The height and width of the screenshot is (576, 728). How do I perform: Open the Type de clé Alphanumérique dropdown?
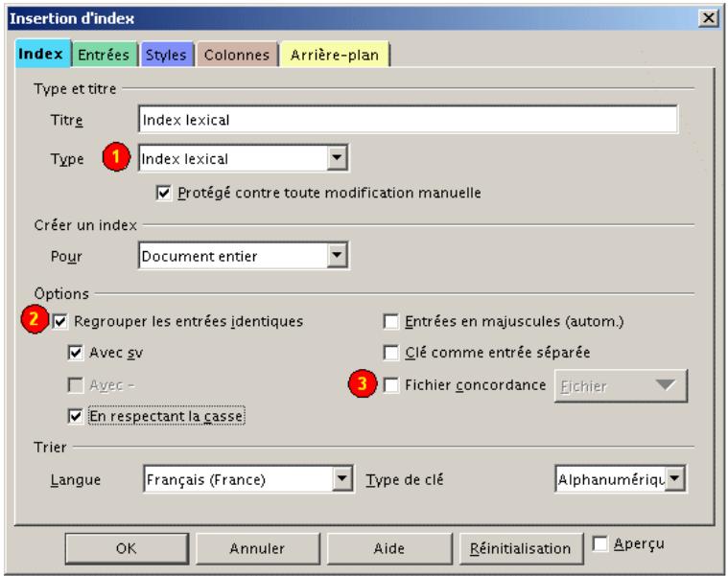tap(621, 479)
